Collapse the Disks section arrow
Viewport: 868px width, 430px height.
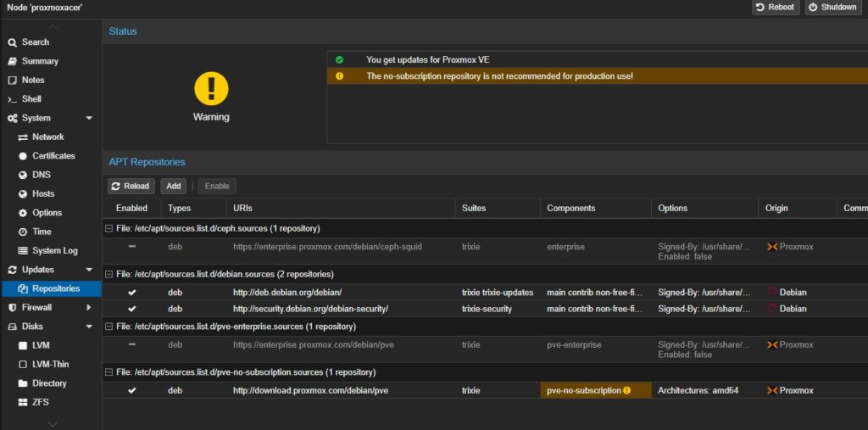(88, 327)
